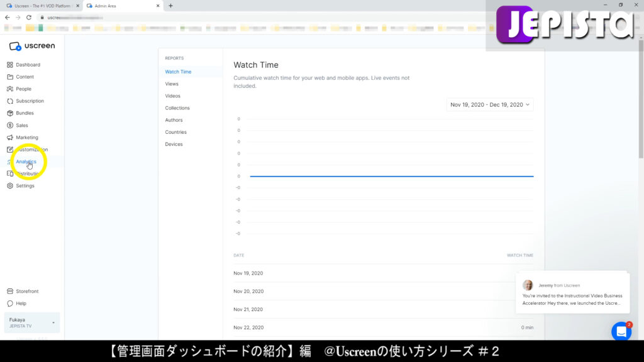The height and width of the screenshot is (362, 644).
Task: Open the Dashboard grid icon
Action: tap(10, 65)
